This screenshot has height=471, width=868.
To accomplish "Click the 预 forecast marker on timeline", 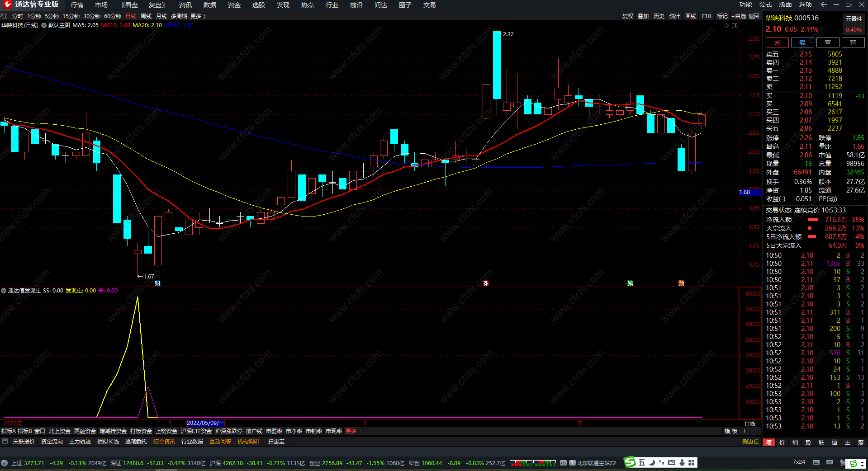I will pos(681,283).
